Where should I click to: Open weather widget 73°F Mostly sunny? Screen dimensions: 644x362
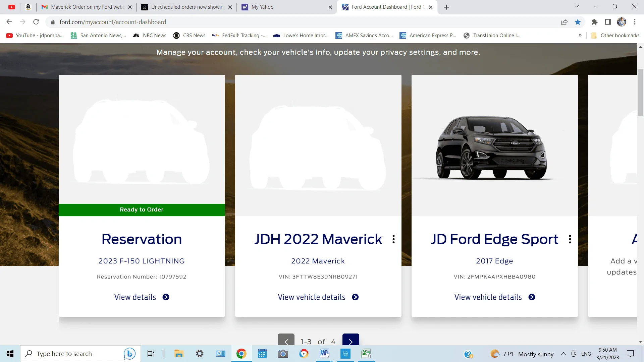tap(522, 354)
